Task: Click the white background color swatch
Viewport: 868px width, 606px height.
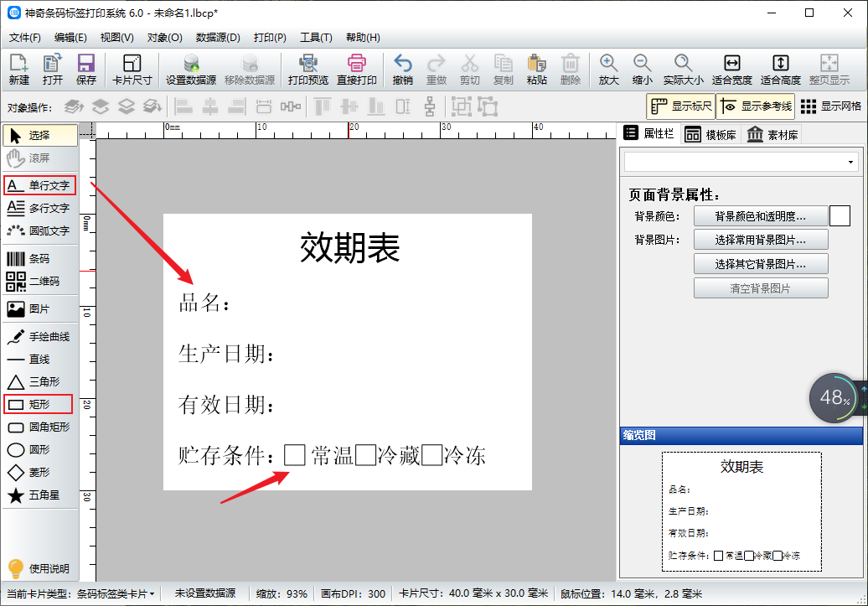Action: [x=840, y=216]
